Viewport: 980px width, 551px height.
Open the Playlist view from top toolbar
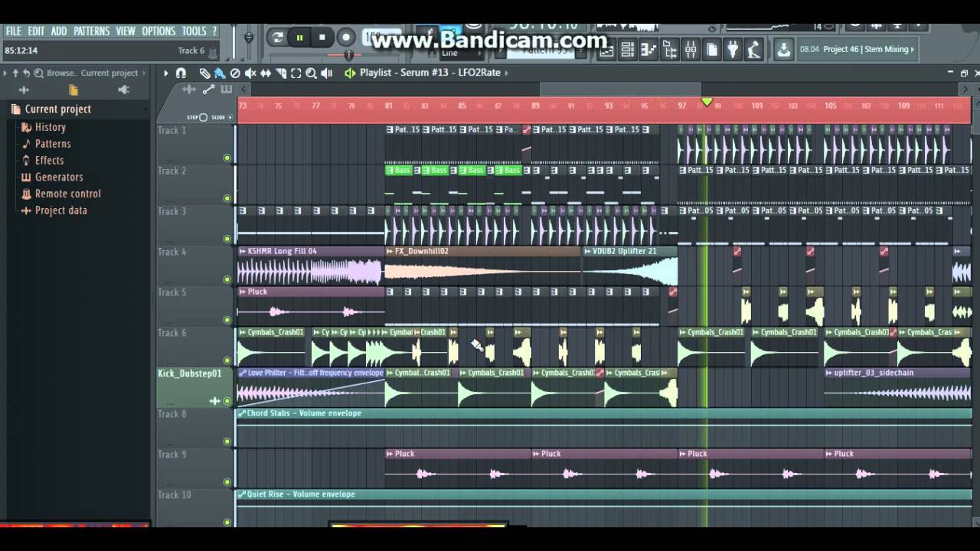point(606,51)
